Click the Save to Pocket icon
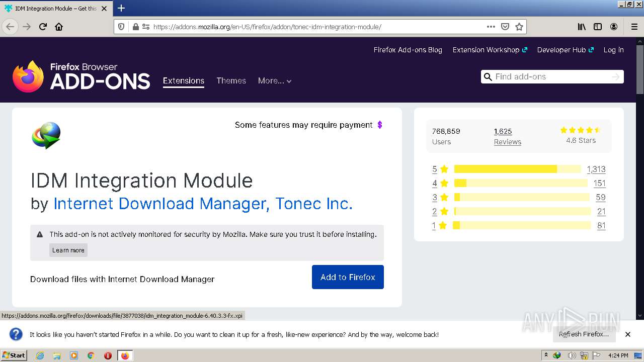Viewport: 644px width, 362px height. pos(505,27)
